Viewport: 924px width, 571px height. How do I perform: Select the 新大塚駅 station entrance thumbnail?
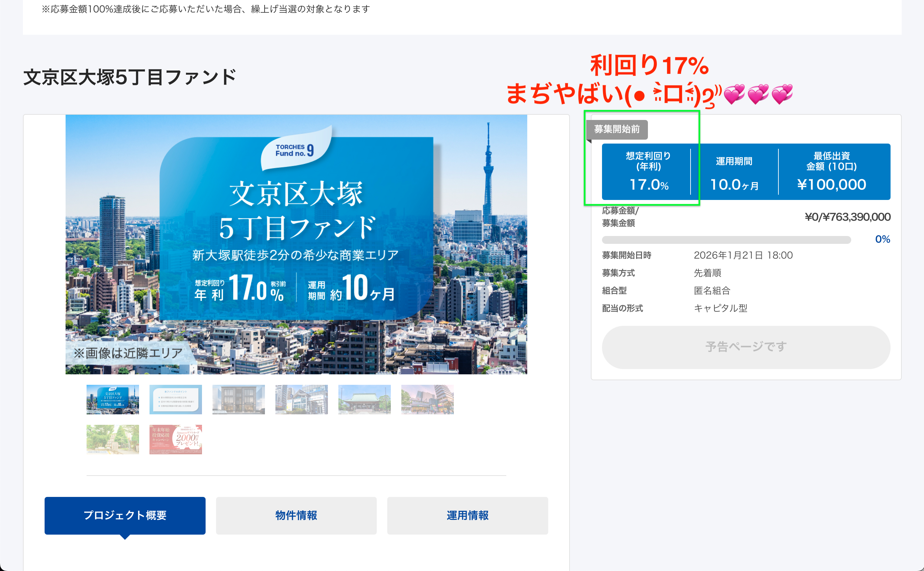(301, 399)
